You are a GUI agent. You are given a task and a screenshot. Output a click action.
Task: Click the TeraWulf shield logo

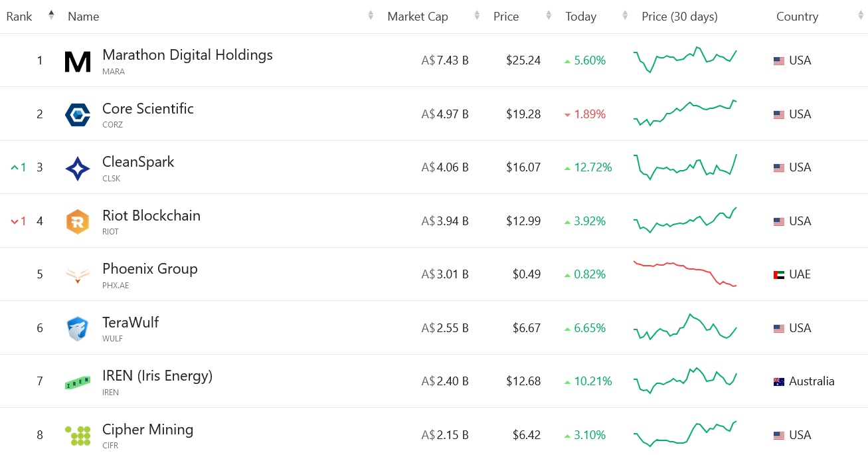coord(78,327)
